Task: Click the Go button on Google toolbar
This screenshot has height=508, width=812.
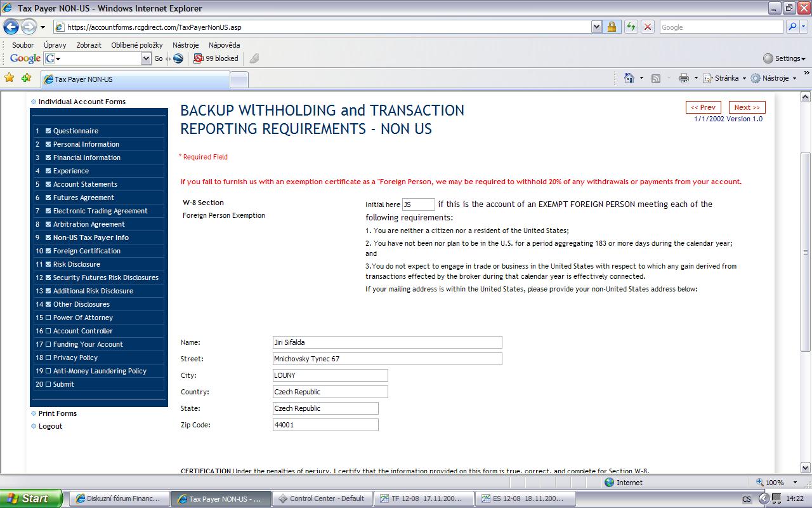Action: coord(159,58)
